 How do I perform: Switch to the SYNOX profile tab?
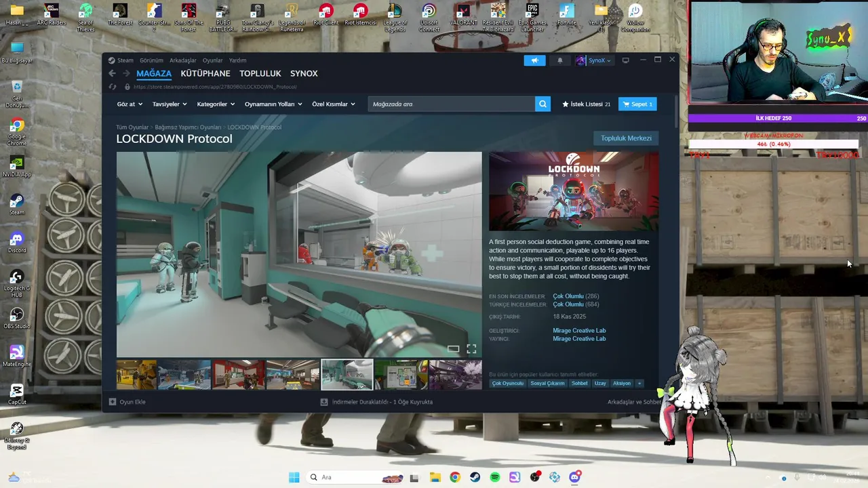[304, 73]
